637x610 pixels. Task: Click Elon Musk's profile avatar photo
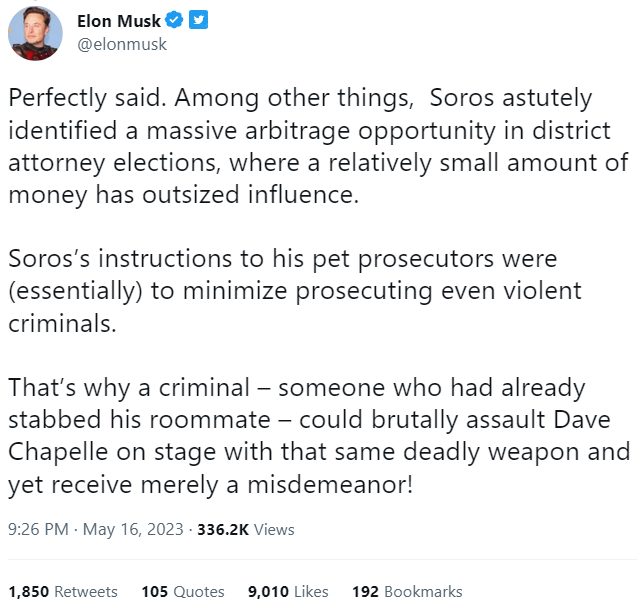35,34
